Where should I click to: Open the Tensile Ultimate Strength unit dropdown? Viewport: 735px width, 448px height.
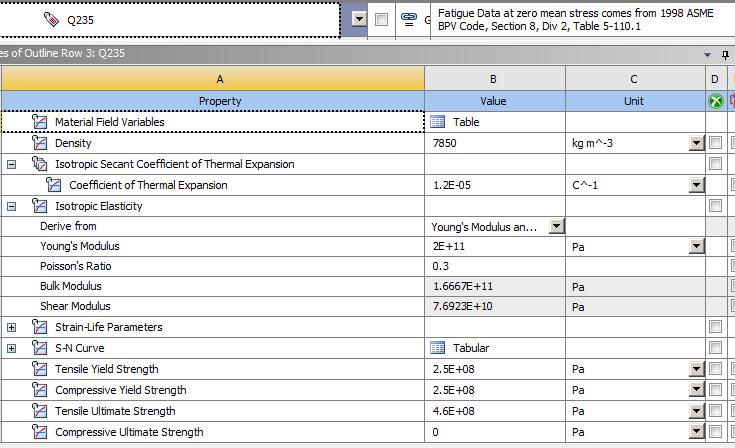point(696,411)
